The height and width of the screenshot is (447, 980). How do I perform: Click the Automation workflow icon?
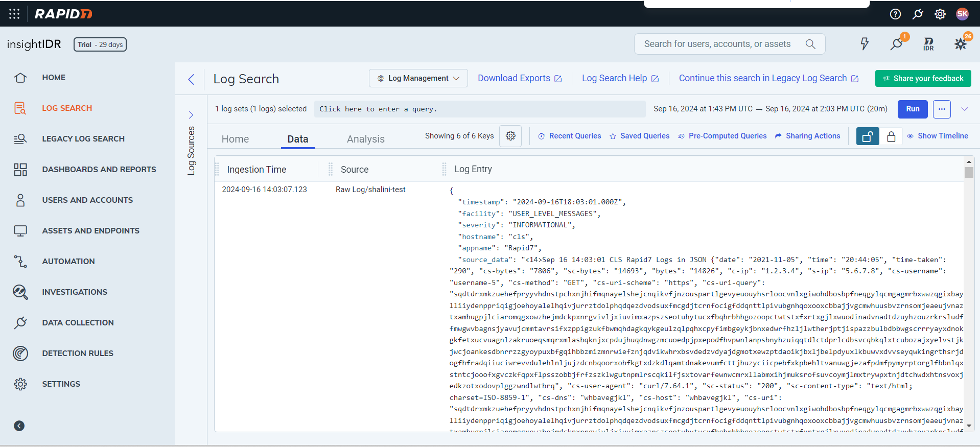click(20, 262)
